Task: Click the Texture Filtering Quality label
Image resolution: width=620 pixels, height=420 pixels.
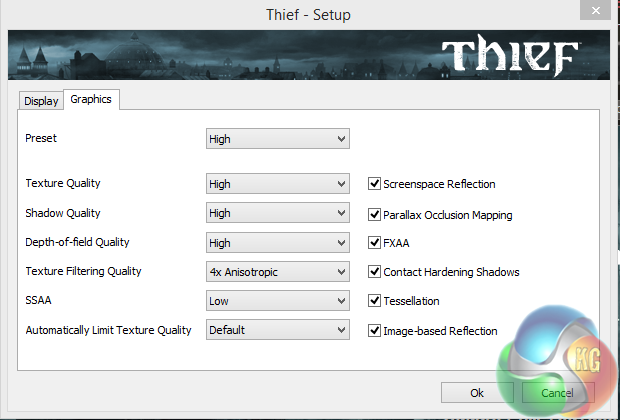Action: [x=83, y=271]
